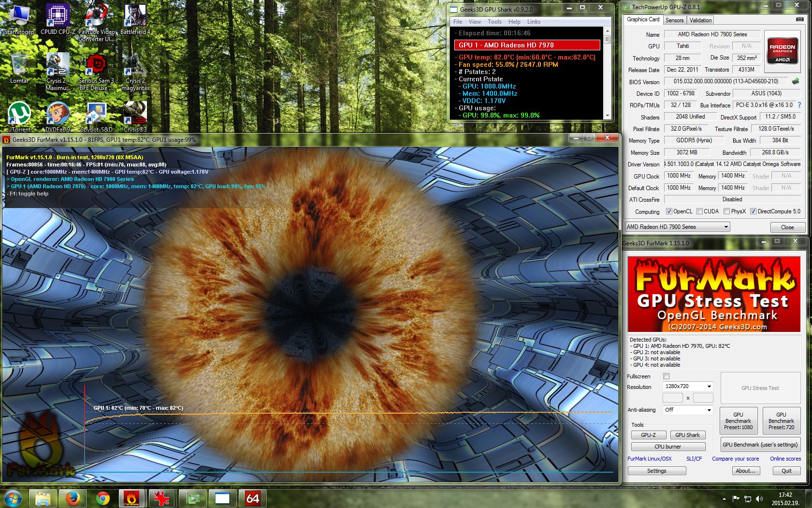Open the CPU burner tool
Screen dimensions: 812x508
[668, 447]
